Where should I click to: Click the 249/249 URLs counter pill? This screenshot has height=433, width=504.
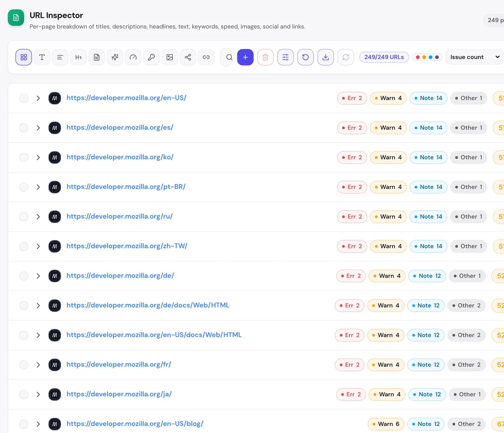tap(384, 57)
